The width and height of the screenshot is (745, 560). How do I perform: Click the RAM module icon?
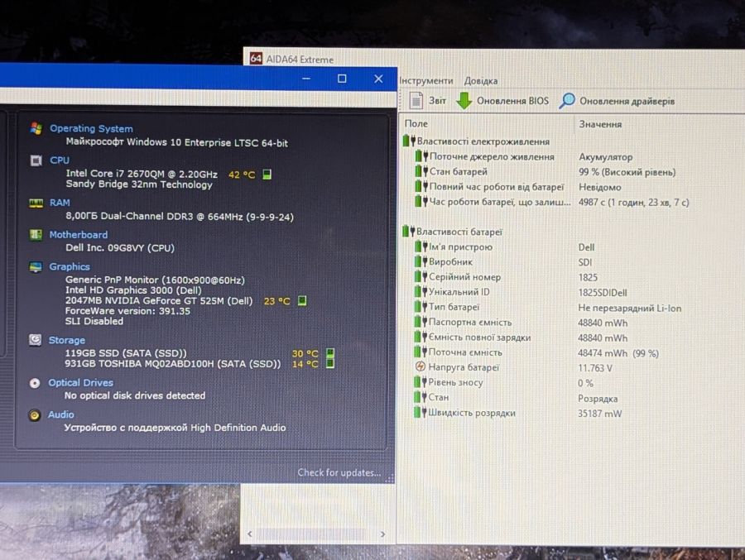(36, 203)
